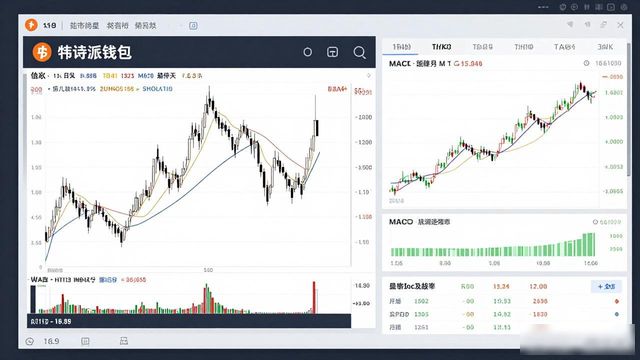Click the tallest red volume bar
Screen dimensions: 640x360
[x=314, y=297]
